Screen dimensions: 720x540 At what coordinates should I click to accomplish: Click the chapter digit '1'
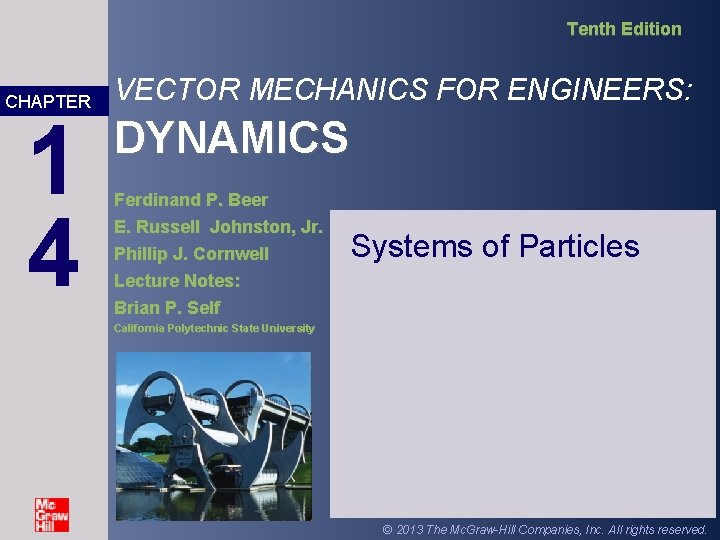coord(51,159)
